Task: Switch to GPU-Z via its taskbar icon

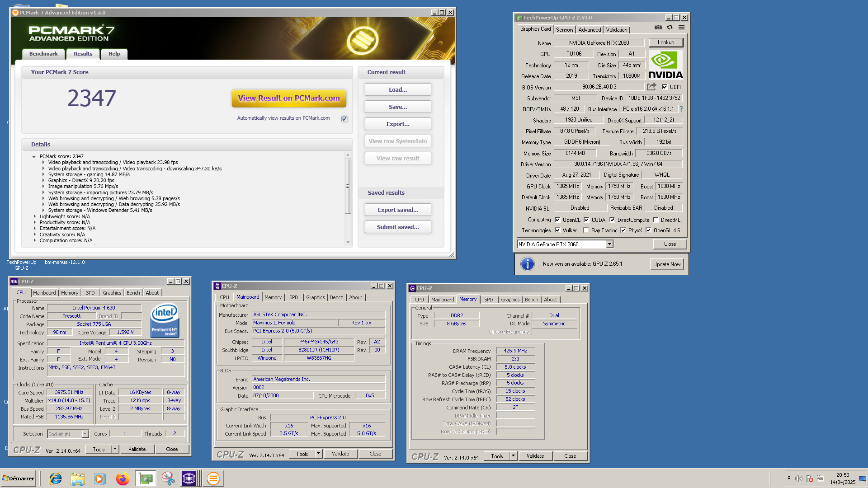Action: tap(146, 479)
